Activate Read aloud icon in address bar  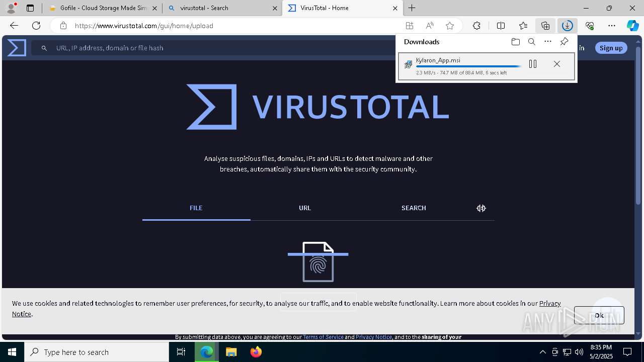coord(430,26)
